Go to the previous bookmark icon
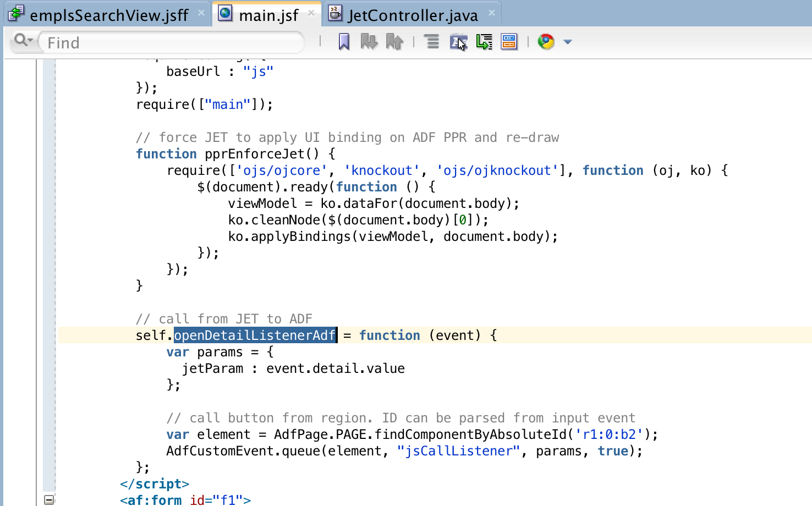 (394, 41)
